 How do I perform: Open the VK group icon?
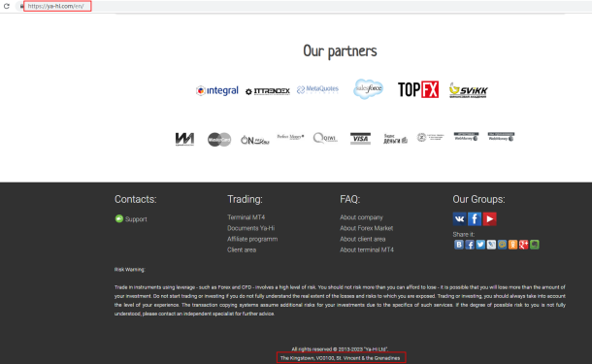(459, 218)
